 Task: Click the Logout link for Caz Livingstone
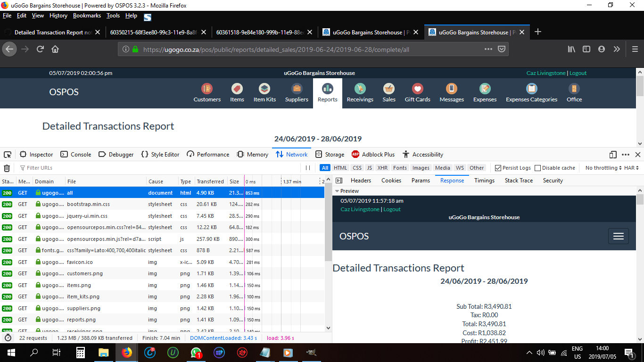pyautogui.click(x=578, y=73)
